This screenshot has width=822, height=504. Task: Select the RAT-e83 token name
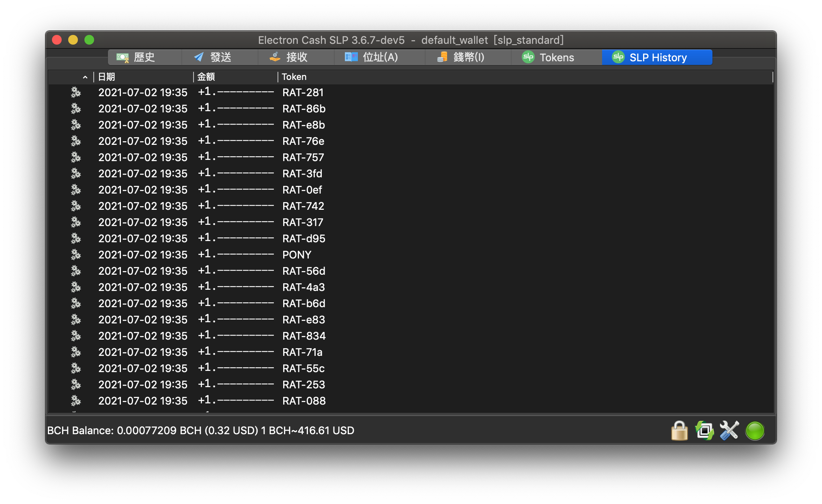pos(304,320)
